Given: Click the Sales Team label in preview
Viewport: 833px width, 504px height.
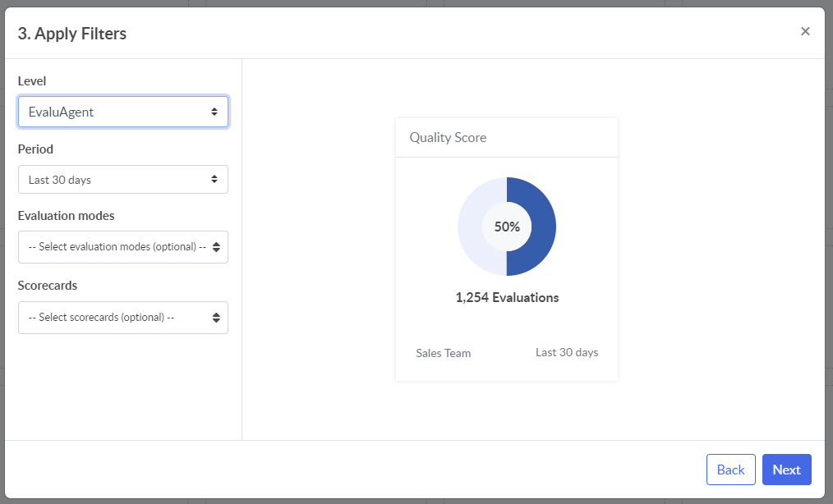Looking at the screenshot, I should point(443,353).
